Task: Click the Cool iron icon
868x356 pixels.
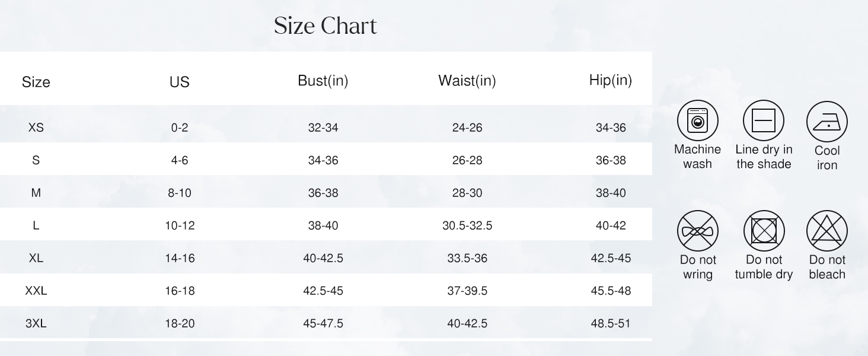Action: coord(827,122)
